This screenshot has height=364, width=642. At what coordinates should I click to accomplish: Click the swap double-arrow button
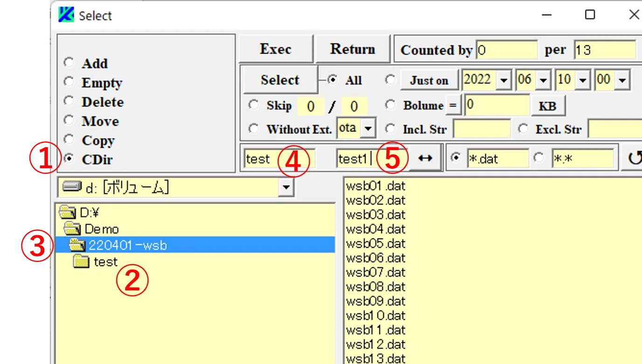(x=425, y=159)
